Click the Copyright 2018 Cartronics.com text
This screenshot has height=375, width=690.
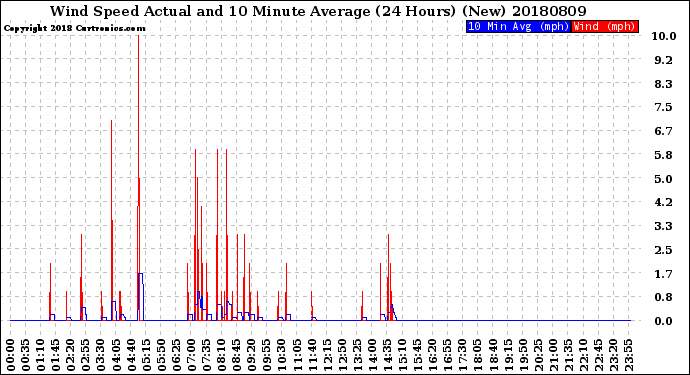(x=74, y=29)
